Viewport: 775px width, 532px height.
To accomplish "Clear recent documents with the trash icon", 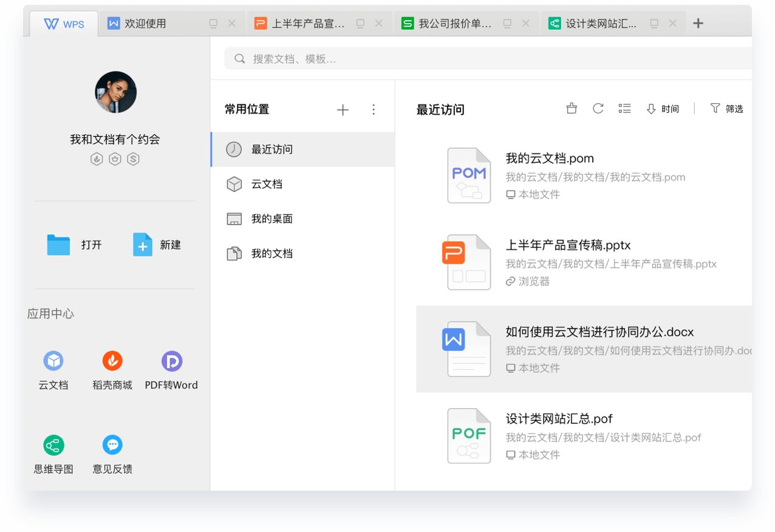I will 572,108.
